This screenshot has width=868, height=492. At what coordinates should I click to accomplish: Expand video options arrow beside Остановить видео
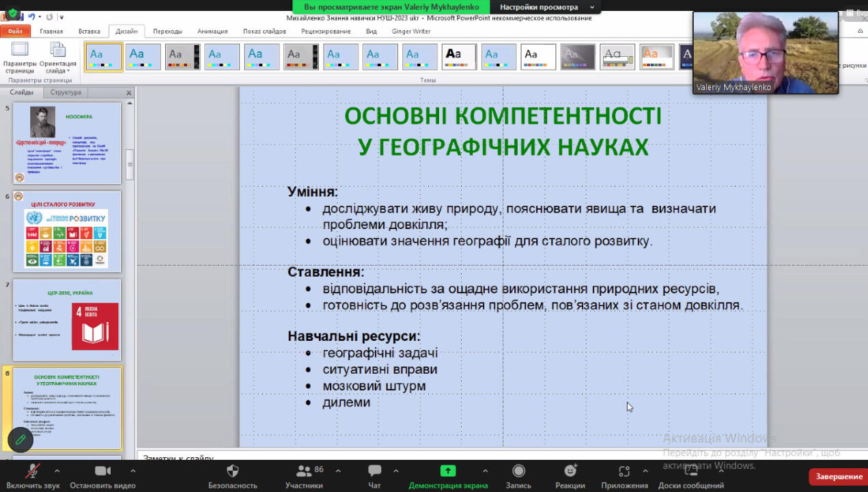[132, 470]
